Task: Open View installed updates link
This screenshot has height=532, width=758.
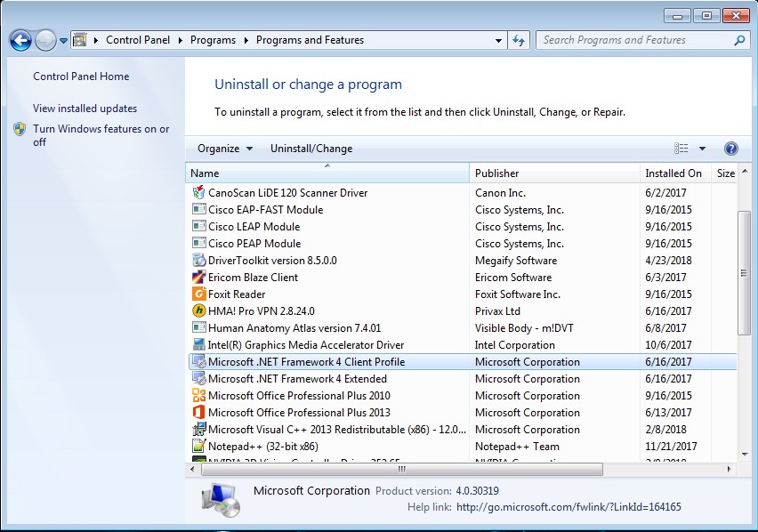Action: click(85, 109)
